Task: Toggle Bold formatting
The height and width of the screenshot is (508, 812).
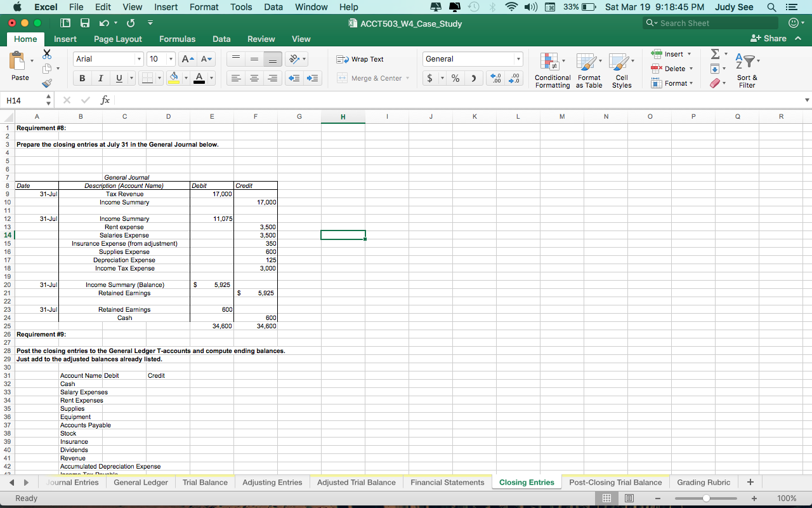Action: (x=82, y=78)
